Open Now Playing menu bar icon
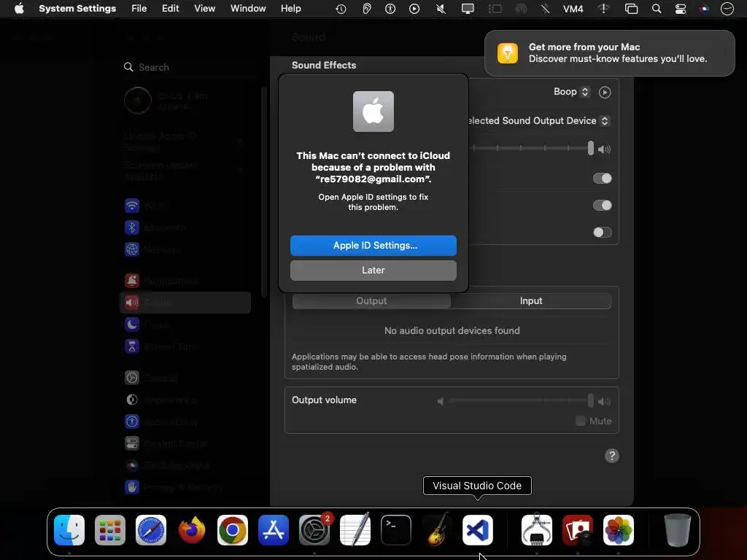This screenshot has height=560, width=747. [x=414, y=9]
